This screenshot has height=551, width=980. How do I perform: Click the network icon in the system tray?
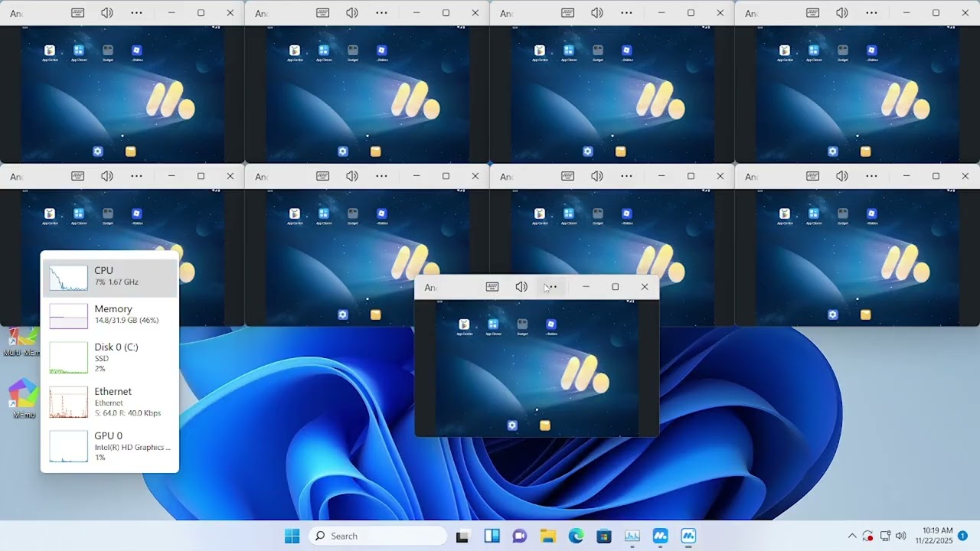[885, 536]
